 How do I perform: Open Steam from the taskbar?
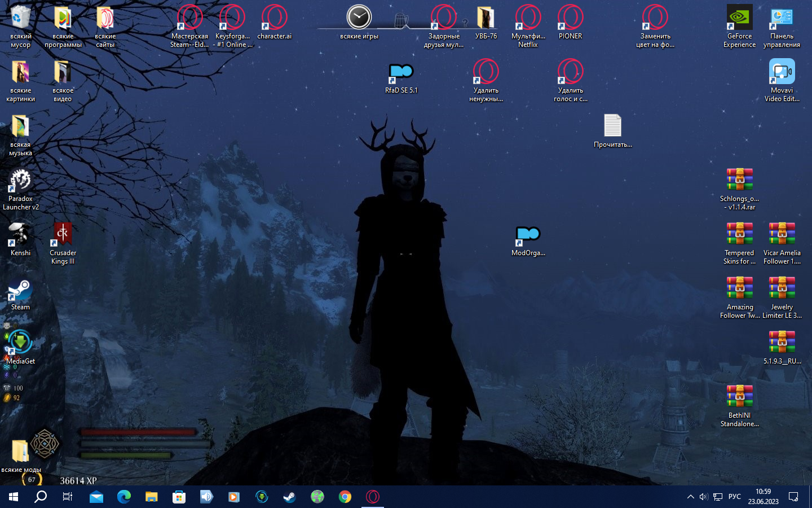click(x=289, y=497)
